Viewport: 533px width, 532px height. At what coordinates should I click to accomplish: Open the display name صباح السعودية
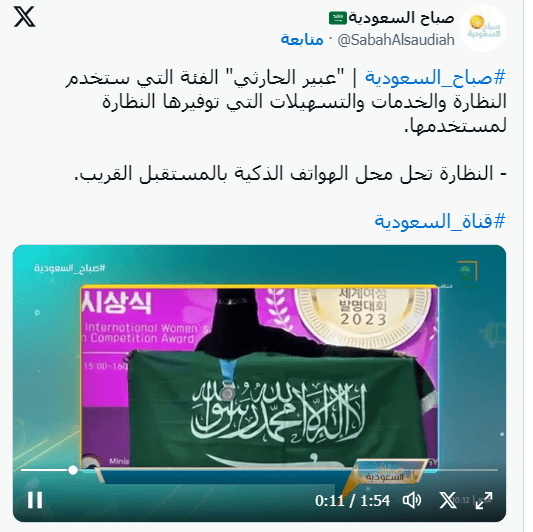coord(402,18)
